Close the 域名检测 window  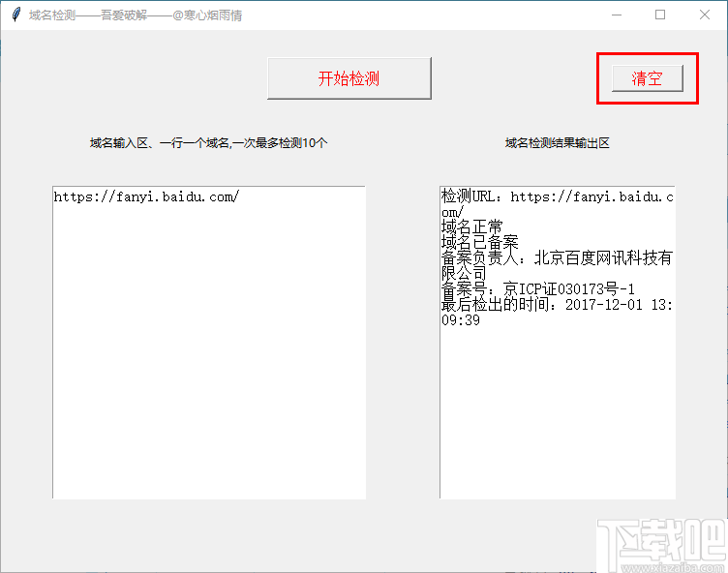(705, 15)
